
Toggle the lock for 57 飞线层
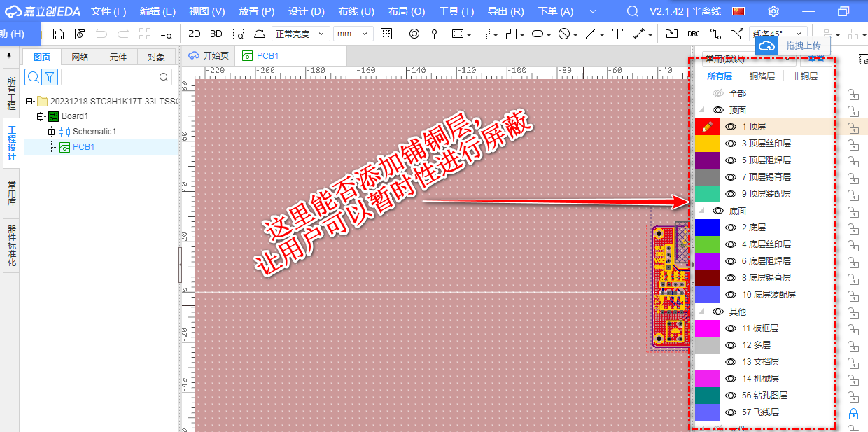click(853, 414)
